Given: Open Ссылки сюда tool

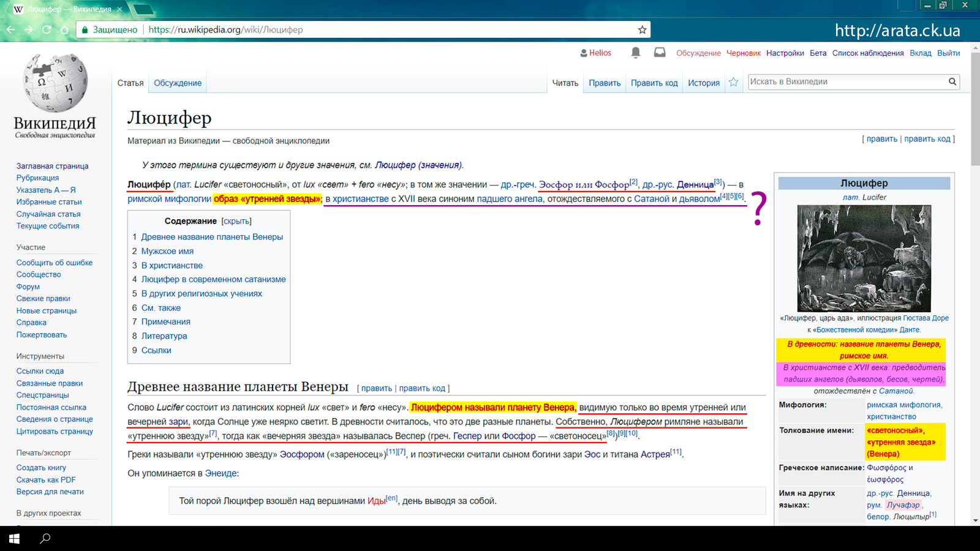Looking at the screenshot, I should coord(40,371).
